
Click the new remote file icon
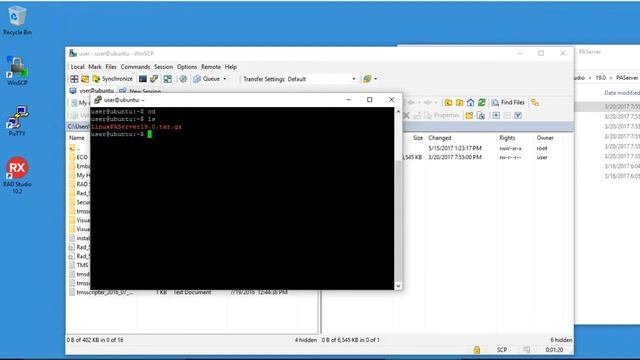(481, 116)
